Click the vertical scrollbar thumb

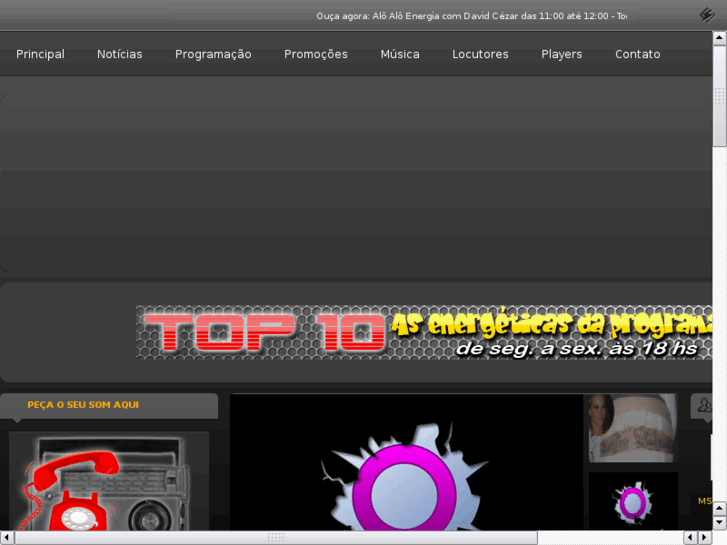click(719, 96)
